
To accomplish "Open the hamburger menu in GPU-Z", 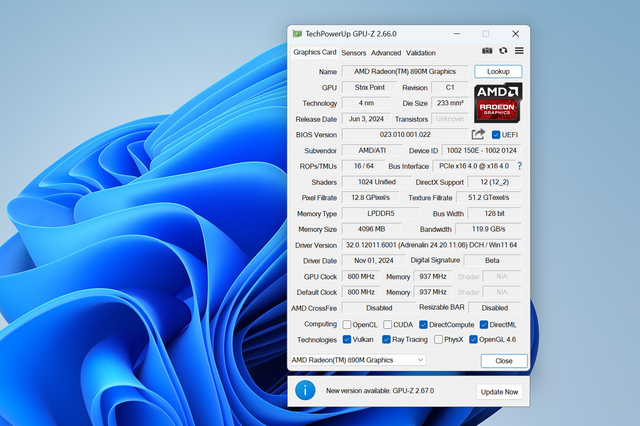I will (x=519, y=51).
